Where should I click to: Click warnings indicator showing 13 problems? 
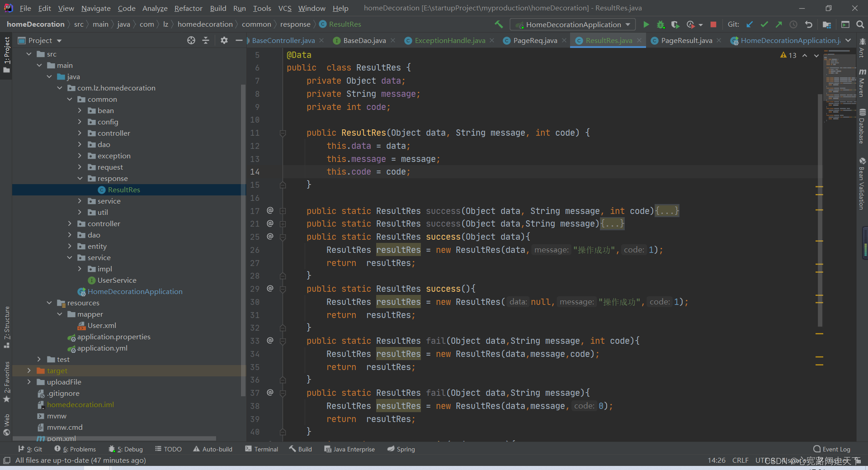tap(788, 55)
